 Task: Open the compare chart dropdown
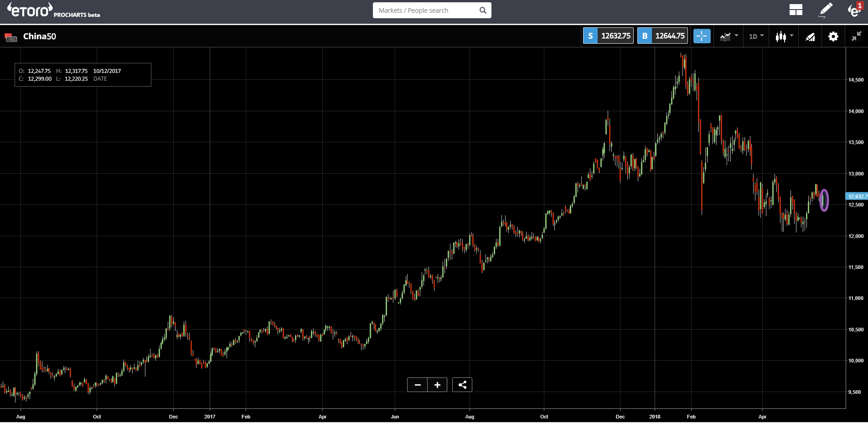[x=729, y=36]
